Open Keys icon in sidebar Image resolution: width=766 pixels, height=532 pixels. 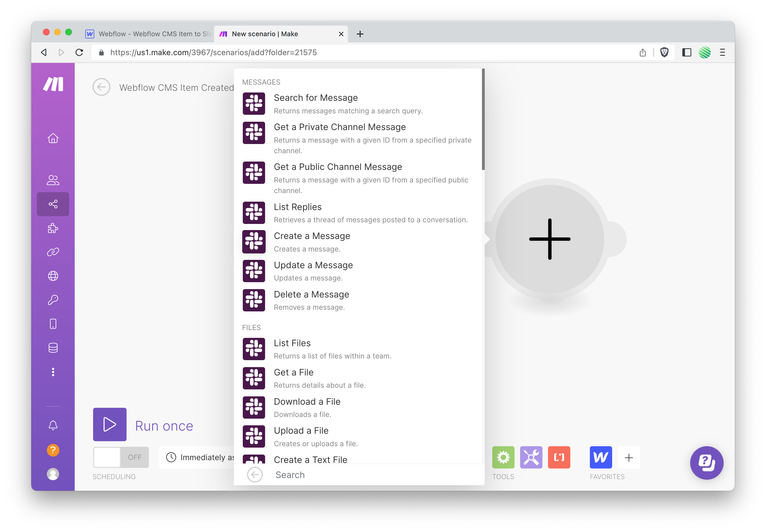(53, 300)
